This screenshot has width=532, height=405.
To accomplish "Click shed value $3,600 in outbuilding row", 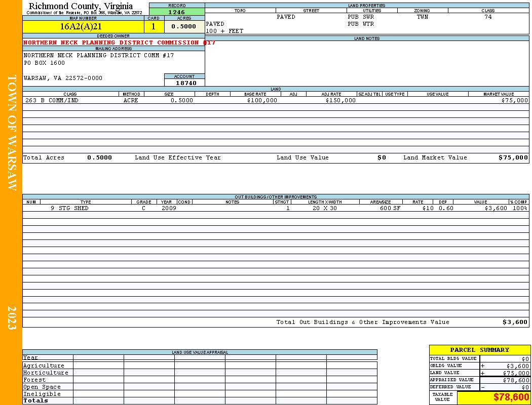I will click(x=496, y=208).
